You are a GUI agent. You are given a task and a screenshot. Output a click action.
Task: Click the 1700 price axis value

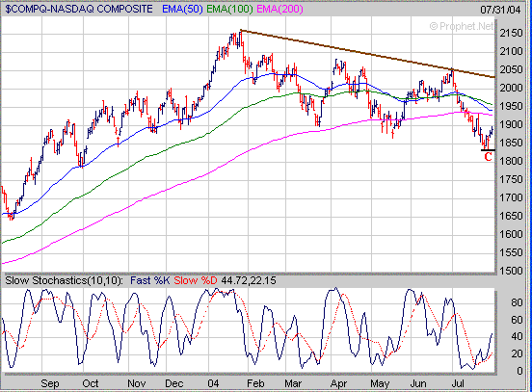pyautogui.click(x=511, y=197)
